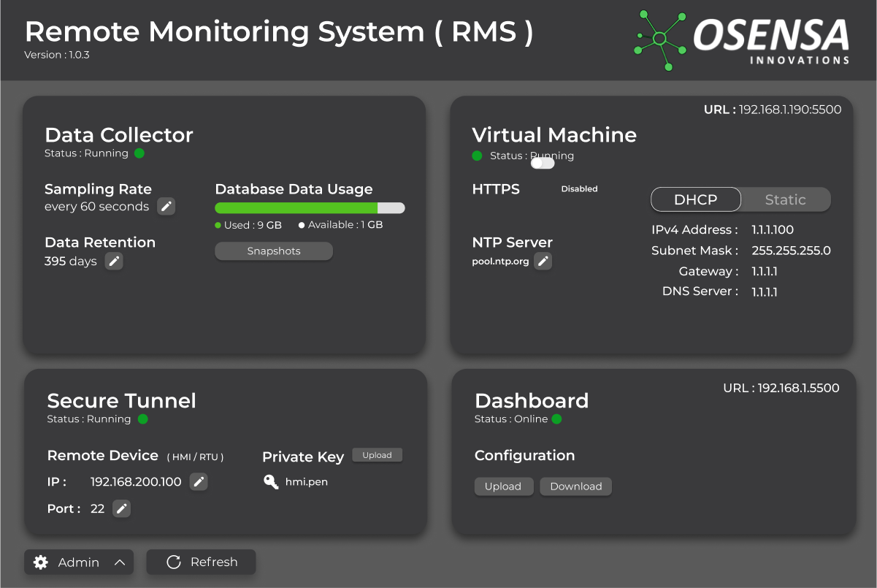Toggle the Virtual Machine running status
The width and height of the screenshot is (877, 588).
(x=543, y=163)
